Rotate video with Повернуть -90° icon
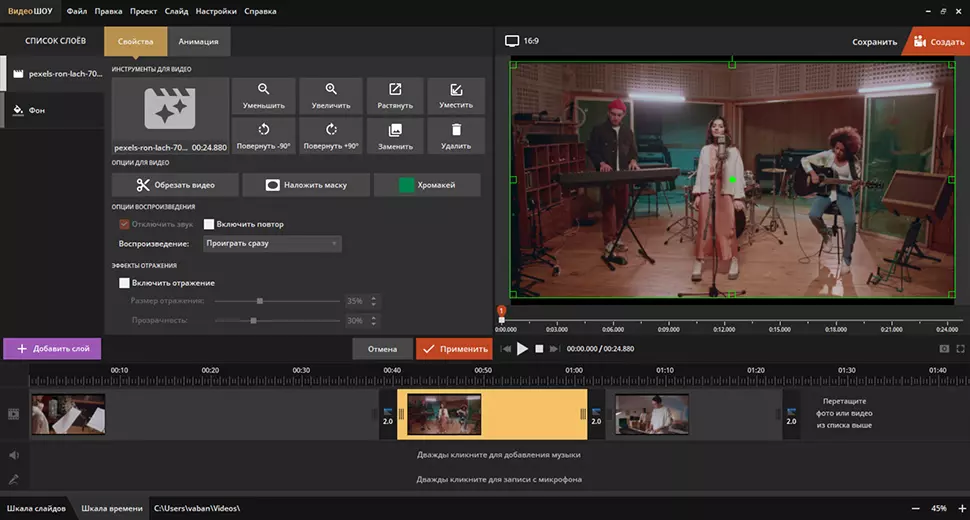 [264, 135]
